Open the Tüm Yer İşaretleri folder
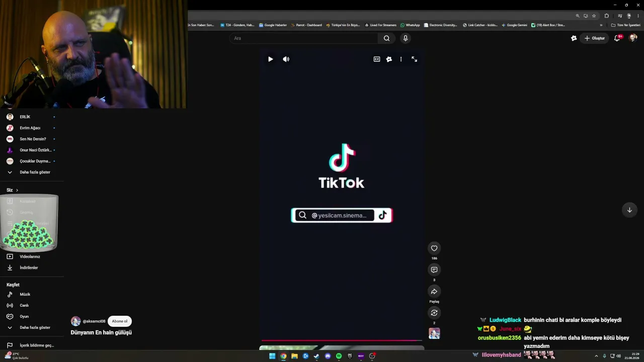644x362 pixels. pyautogui.click(x=625, y=25)
